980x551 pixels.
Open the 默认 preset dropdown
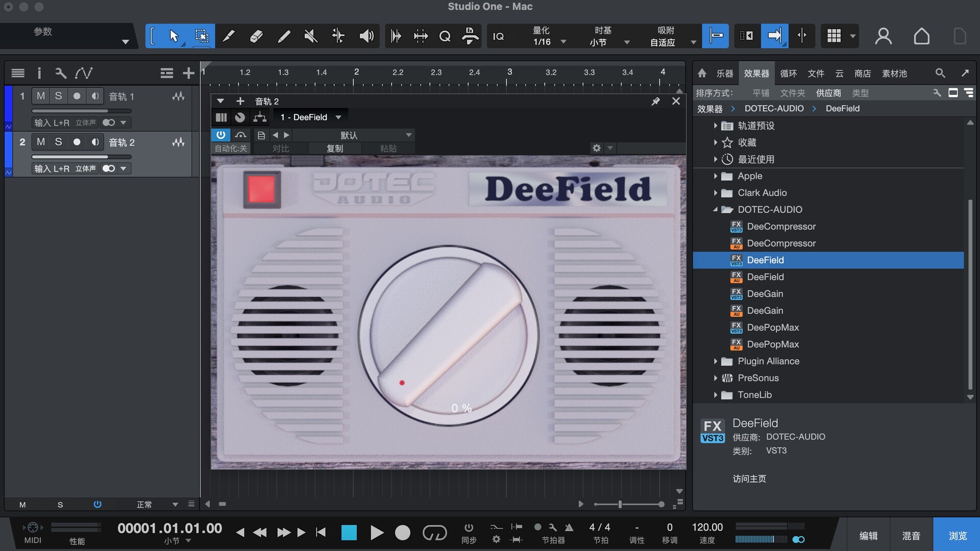[353, 135]
